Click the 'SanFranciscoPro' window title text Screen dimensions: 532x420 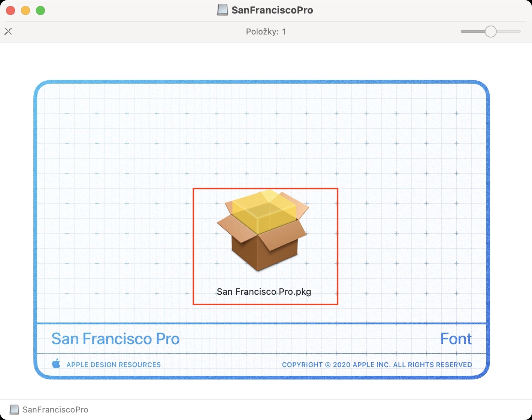272,10
